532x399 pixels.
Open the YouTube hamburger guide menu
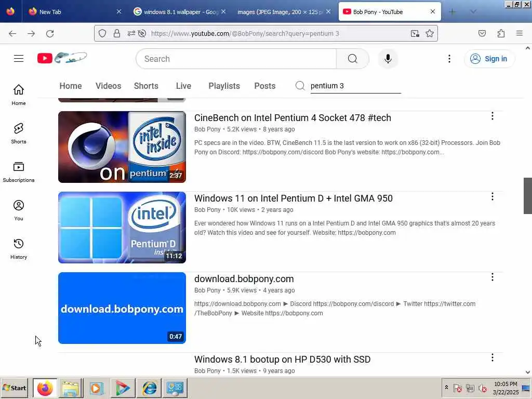tap(19, 59)
